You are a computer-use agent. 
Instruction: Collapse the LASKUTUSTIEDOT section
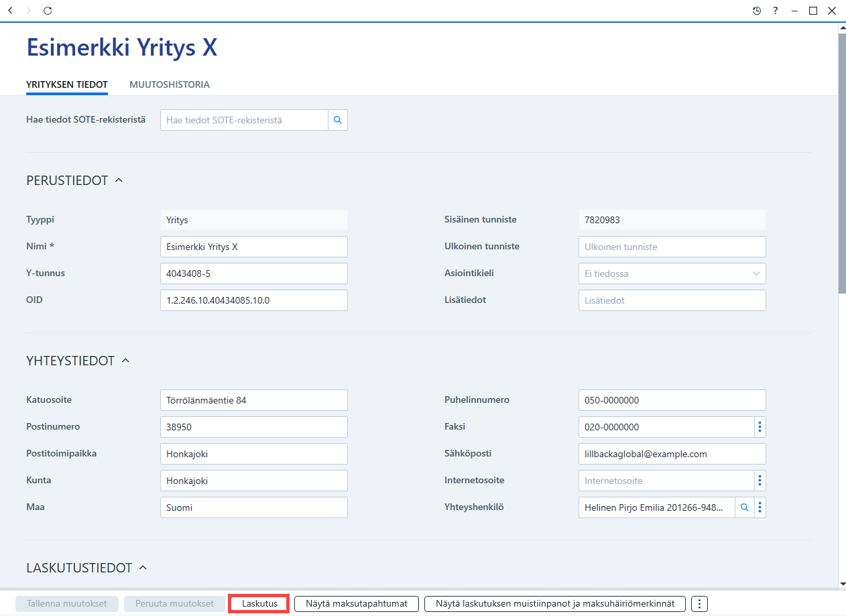[143, 568]
